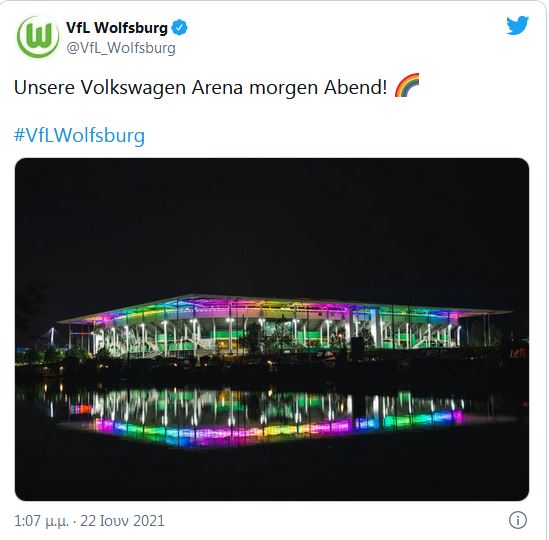Image resolution: width=549 pixels, height=540 pixels.
Task: Click the date 22 Ιουν 2021
Action: [122, 521]
